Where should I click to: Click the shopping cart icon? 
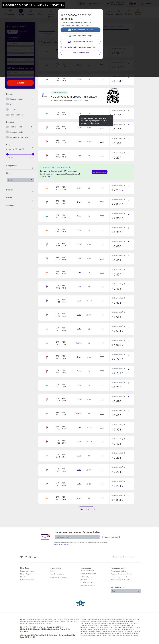(x=142, y=4)
